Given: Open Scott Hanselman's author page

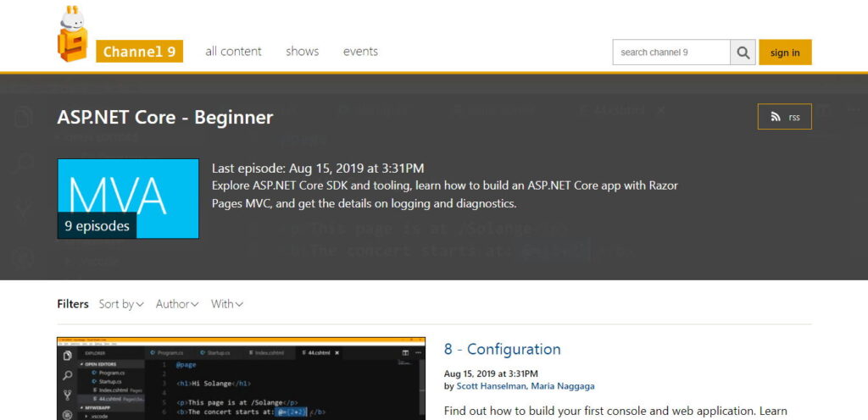Looking at the screenshot, I should point(491,386).
